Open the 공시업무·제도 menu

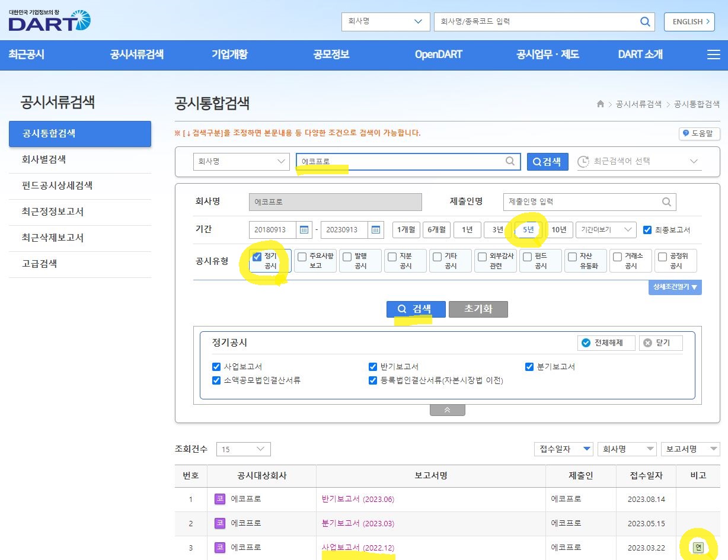click(x=548, y=55)
